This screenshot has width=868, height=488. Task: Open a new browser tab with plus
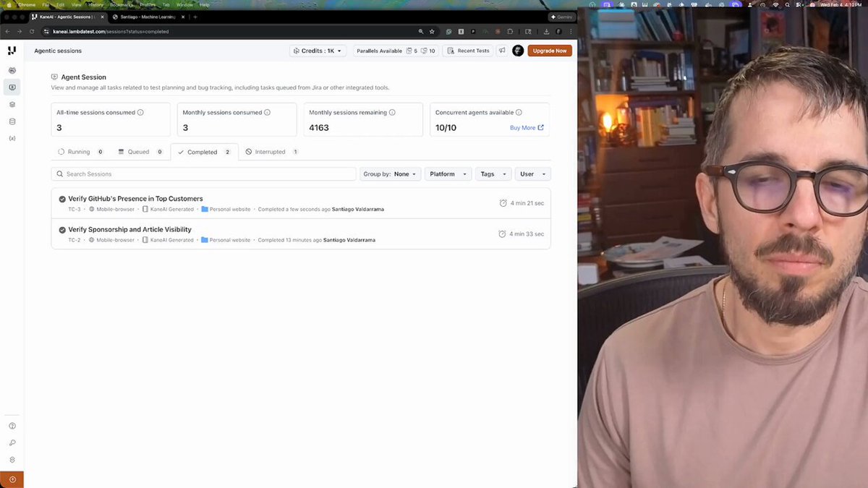(x=195, y=17)
